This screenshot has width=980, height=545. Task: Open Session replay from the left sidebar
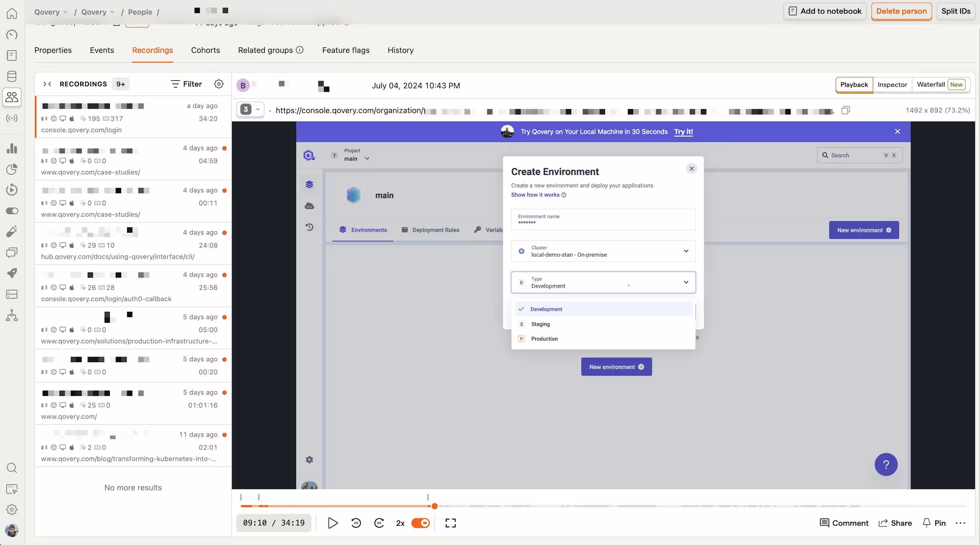coord(12,190)
